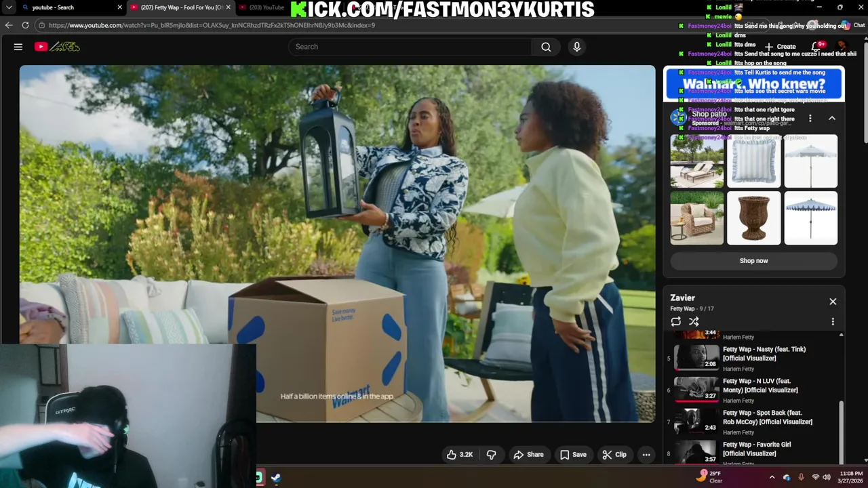This screenshot has height=488, width=868.
Task: Open the Wi-Fi network tray icon
Action: pos(815,478)
